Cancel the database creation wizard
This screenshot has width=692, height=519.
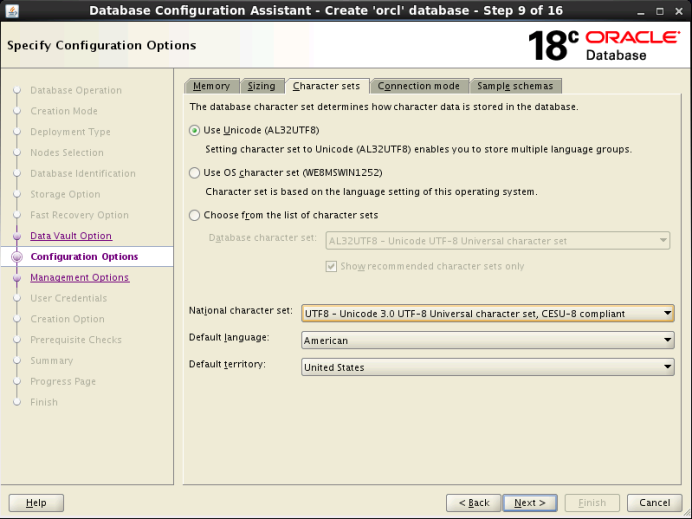[654, 503]
